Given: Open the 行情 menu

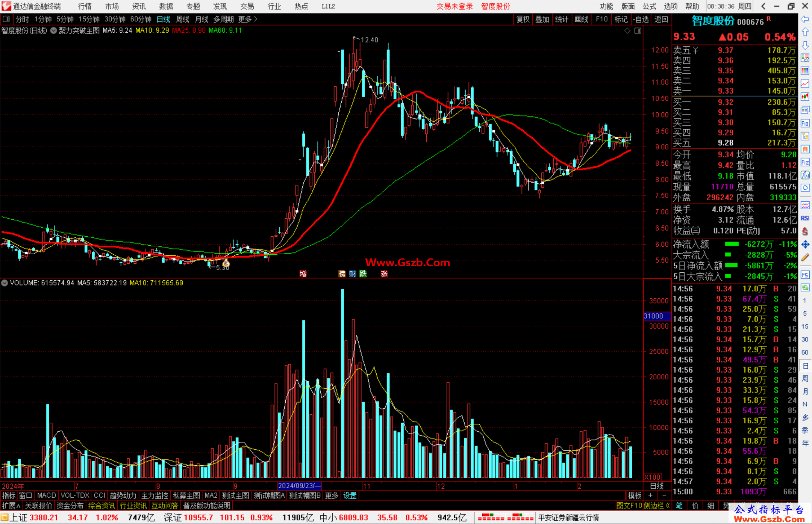Looking at the screenshot, I should coord(85,6).
